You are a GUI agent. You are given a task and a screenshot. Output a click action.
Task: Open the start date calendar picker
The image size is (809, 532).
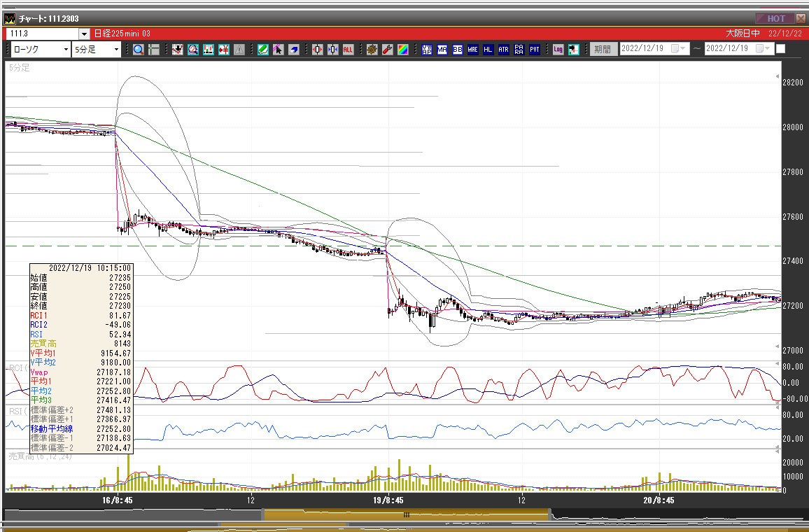[678, 48]
